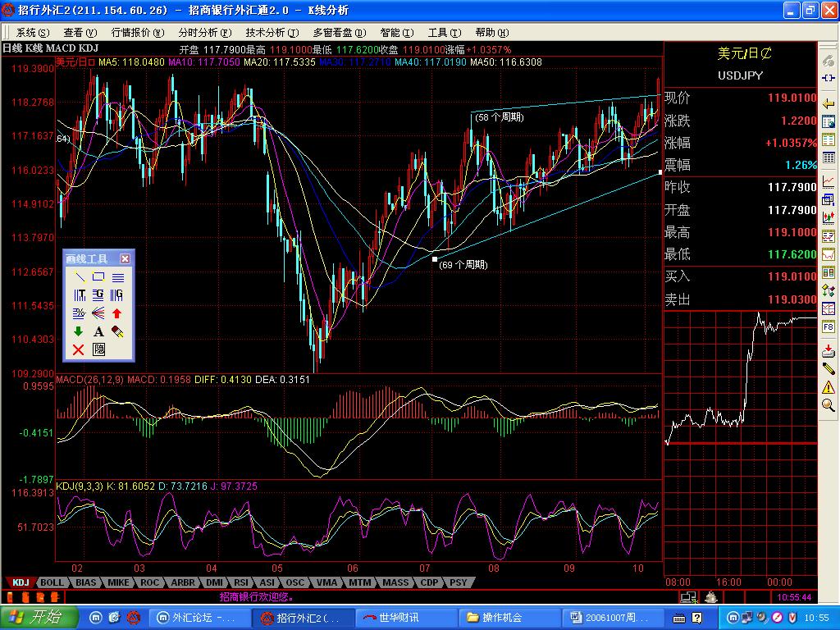This screenshot has height=630, width=840.
Task: Switch to the BOLL indicator tab
Action: click(x=52, y=582)
